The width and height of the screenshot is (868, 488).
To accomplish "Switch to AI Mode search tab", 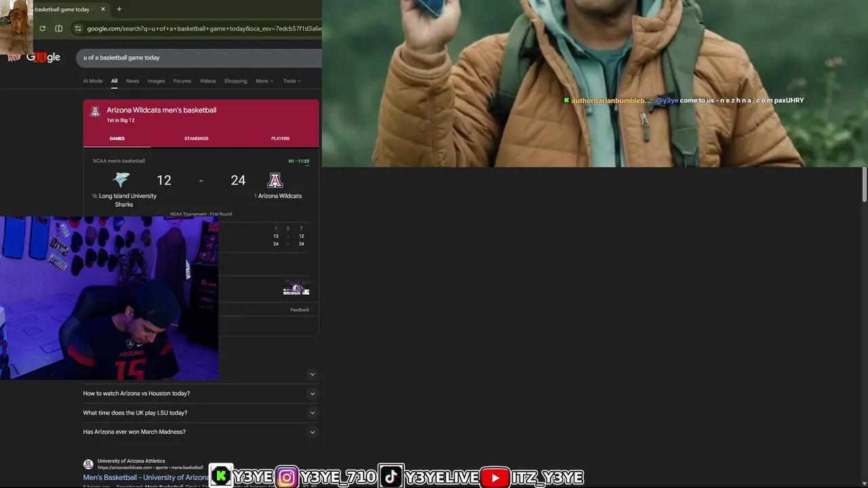I will (x=93, y=81).
